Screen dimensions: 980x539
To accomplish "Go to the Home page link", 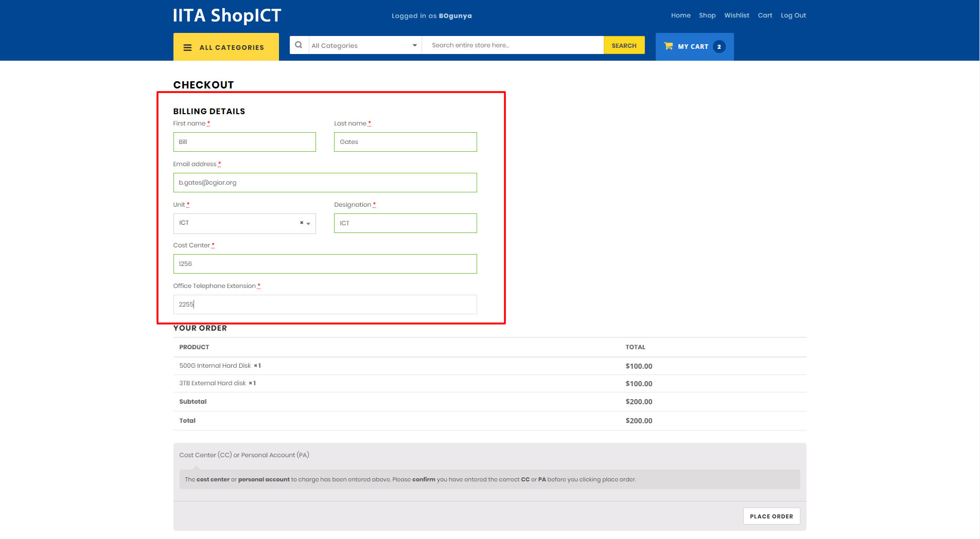I will coord(680,15).
